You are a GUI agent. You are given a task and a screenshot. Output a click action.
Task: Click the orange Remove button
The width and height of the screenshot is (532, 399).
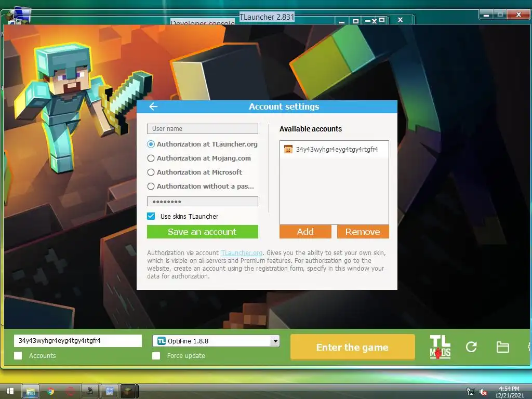(363, 232)
